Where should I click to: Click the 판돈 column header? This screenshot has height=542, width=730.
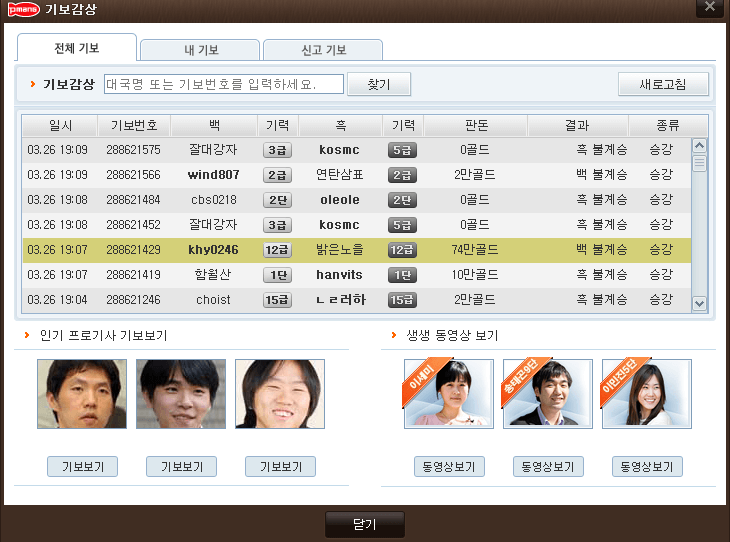476,125
